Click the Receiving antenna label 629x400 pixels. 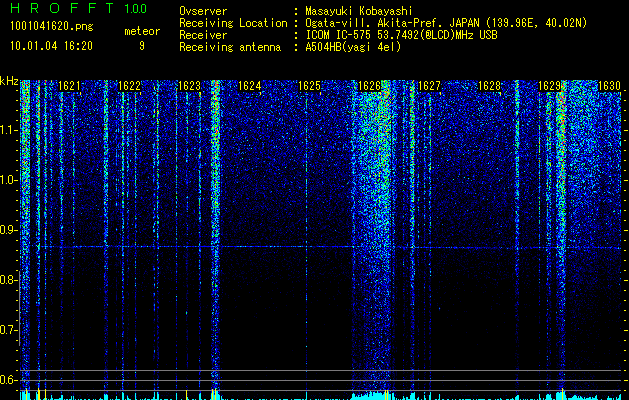(230, 47)
